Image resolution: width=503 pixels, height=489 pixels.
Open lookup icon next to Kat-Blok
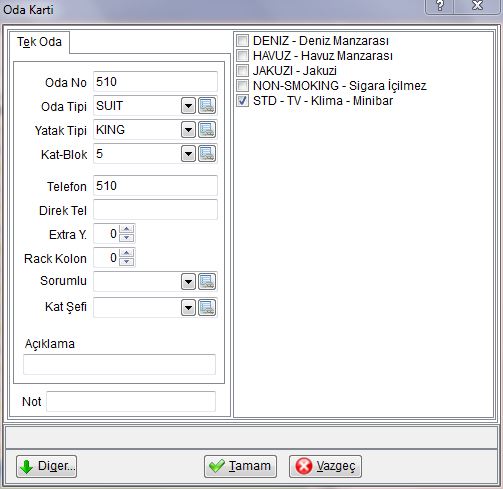(x=207, y=154)
